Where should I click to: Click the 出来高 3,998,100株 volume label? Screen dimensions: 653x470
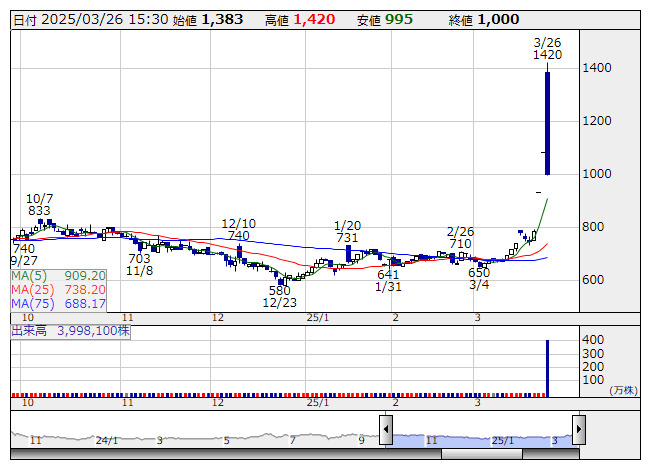(70, 331)
